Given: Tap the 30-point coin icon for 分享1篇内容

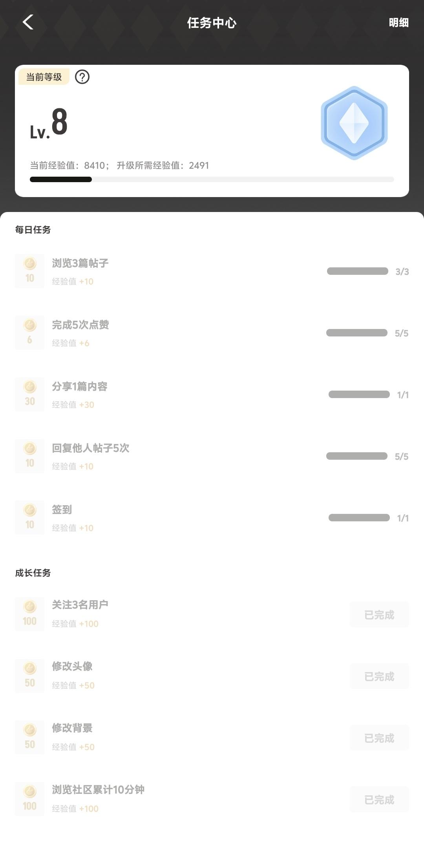Looking at the screenshot, I should (30, 394).
